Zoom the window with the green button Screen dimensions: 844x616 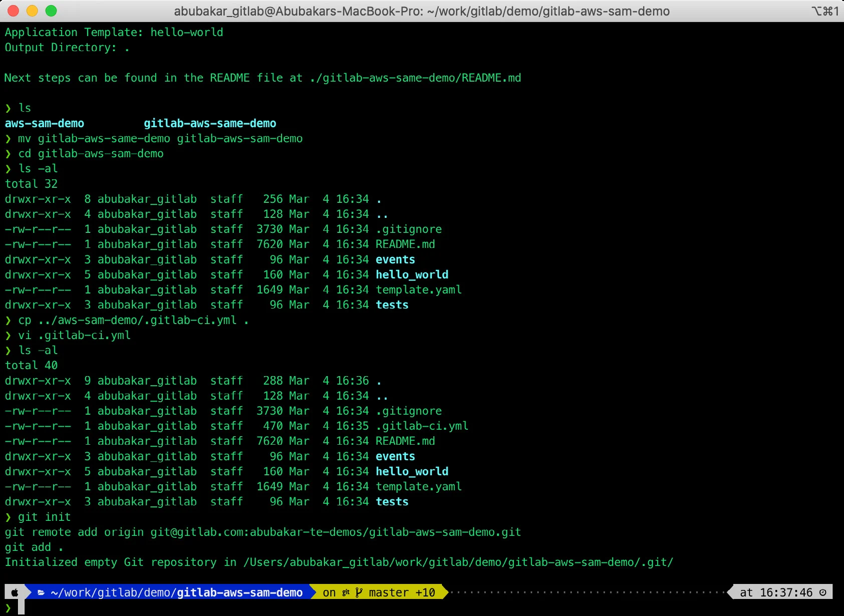coord(51,11)
